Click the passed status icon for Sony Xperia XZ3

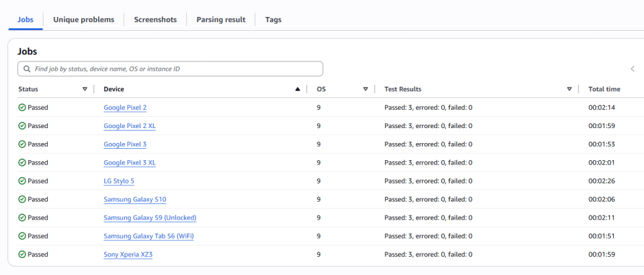pos(22,255)
